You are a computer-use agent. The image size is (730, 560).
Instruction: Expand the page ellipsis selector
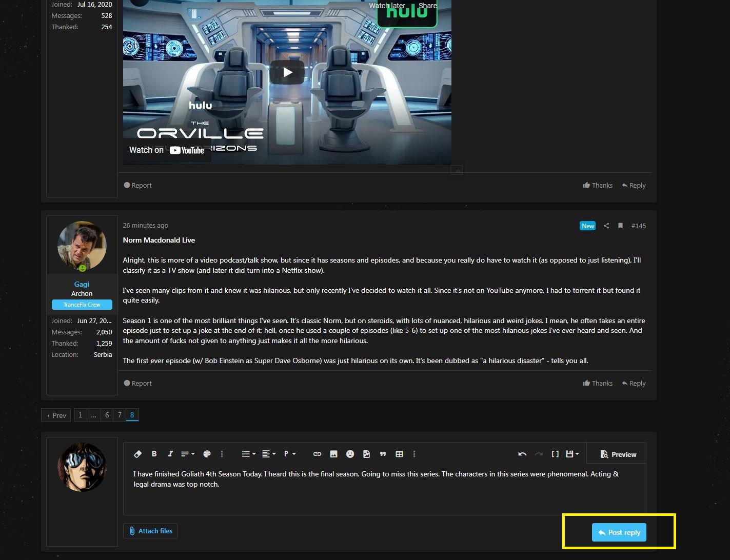coord(93,415)
